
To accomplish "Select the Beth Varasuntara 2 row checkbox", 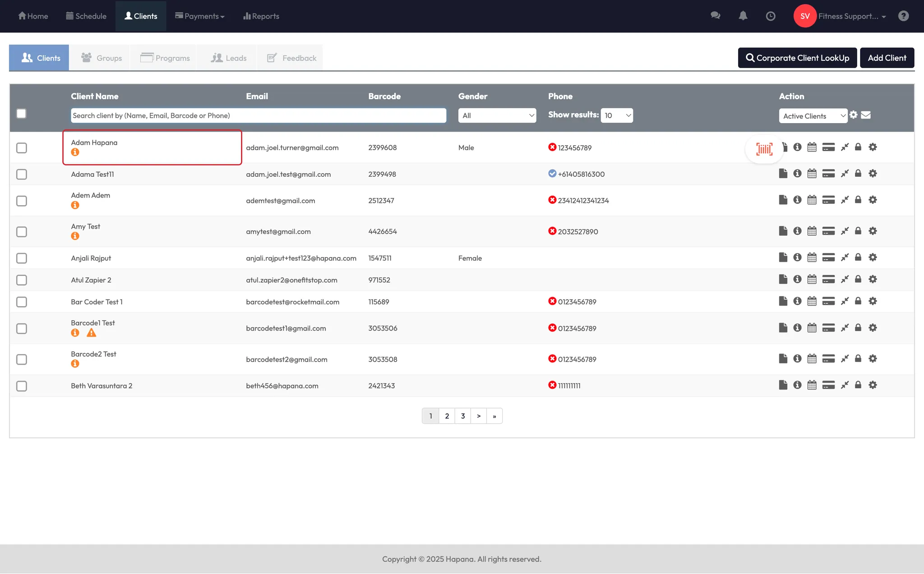I will pos(22,386).
